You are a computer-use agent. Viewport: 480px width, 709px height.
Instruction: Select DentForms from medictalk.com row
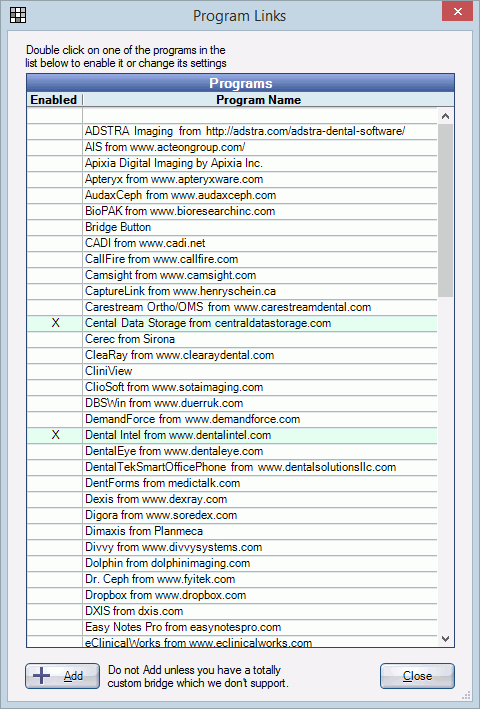click(232, 483)
